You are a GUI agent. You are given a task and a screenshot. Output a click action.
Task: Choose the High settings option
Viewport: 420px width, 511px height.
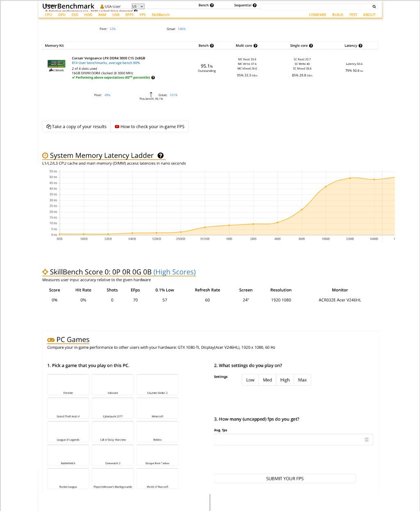pyautogui.click(x=285, y=380)
